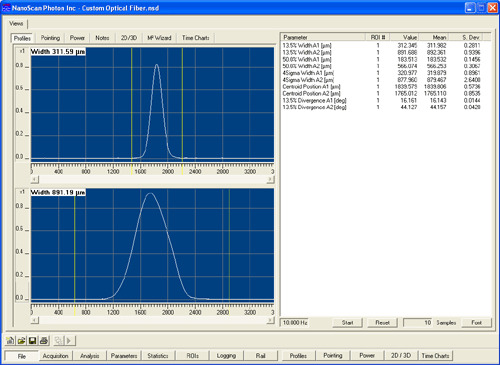This screenshot has height=365, width=500.
Task: Click left scroll arrow under the 891.19 µm profile
Action: [x=35, y=320]
